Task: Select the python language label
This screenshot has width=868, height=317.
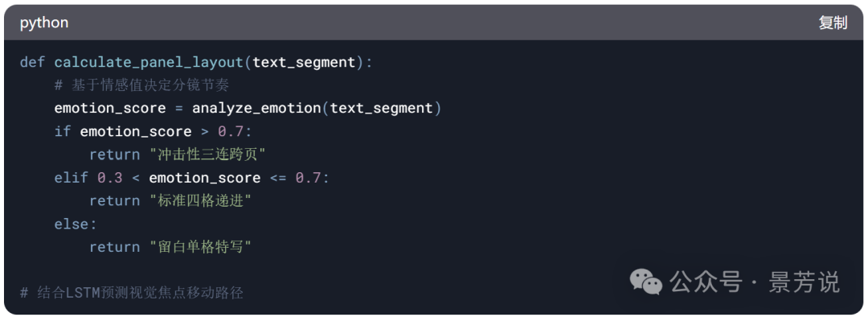Action: coord(44,23)
